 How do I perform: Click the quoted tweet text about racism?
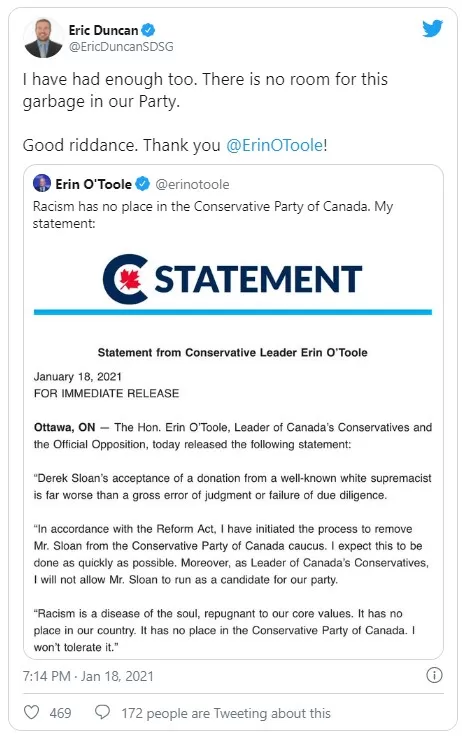click(x=213, y=215)
